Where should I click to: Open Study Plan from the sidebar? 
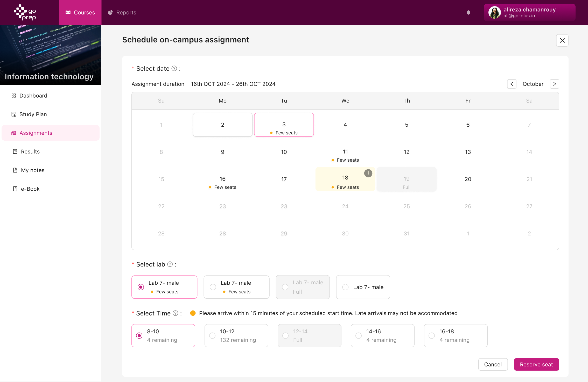tap(33, 114)
